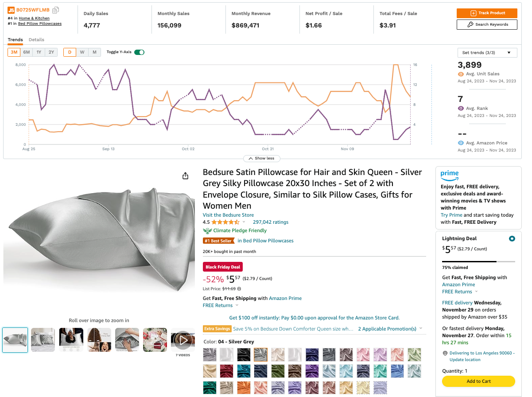Choose the black color swatch
The height and width of the screenshot is (397, 532).
click(244, 354)
